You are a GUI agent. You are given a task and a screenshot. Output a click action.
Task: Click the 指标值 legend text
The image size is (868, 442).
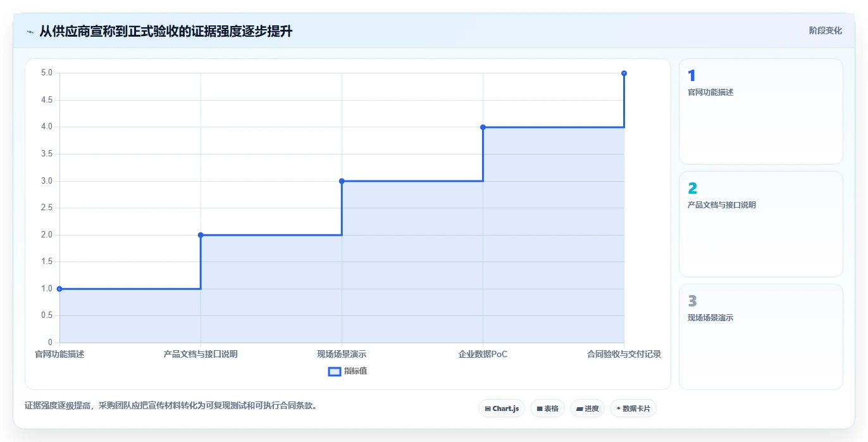pyautogui.click(x=356, y=371)
